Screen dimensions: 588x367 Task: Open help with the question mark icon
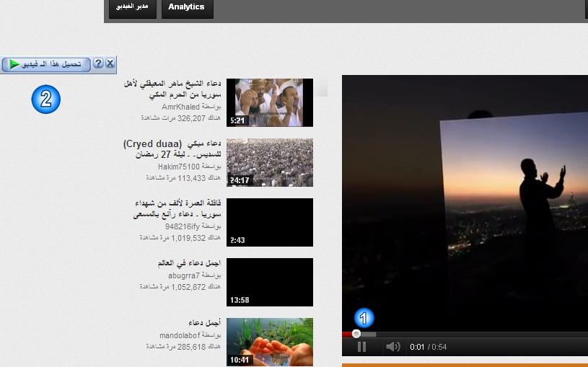point(98,63)
